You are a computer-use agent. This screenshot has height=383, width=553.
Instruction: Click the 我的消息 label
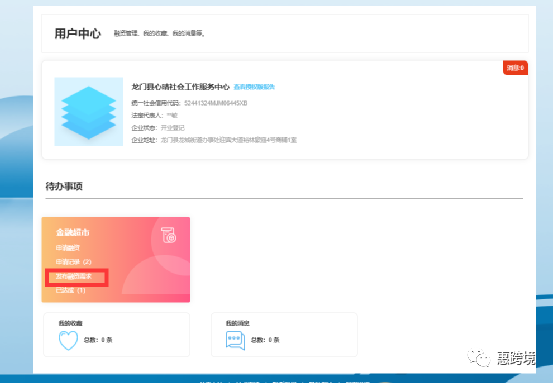click(x=238, y=323)
